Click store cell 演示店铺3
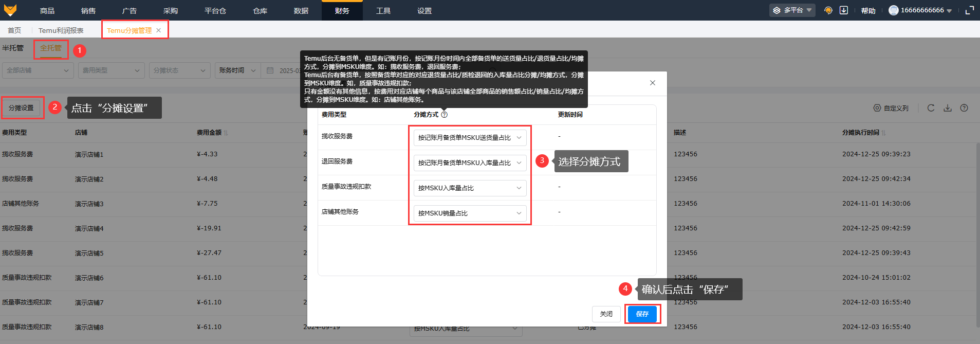This screenshot has width=980, height=344. [x=89, y=204]
